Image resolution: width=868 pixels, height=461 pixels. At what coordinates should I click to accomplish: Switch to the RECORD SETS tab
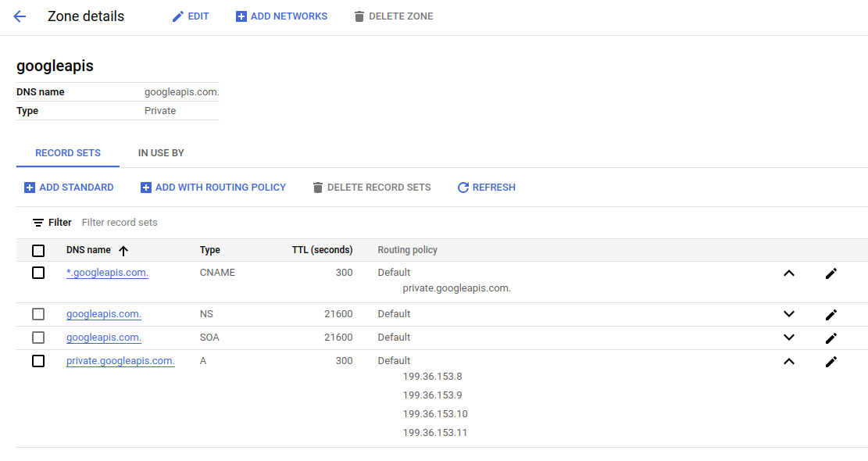point(68,153)
